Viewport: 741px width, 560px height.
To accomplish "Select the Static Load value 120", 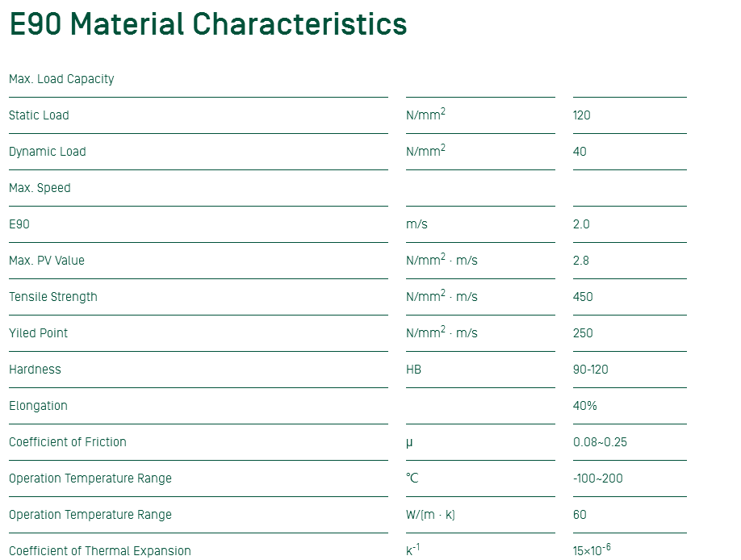I will pos(581,115).
